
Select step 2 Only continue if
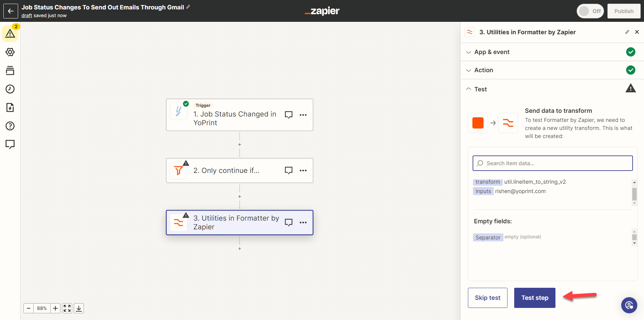[x=239, y=171]
